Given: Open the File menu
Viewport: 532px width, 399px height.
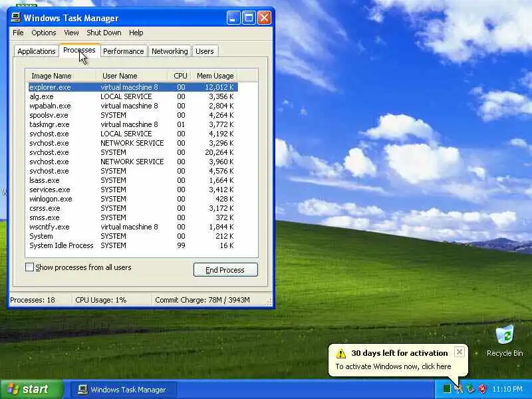Looking at the screenshot, I should tap(18, 33).
